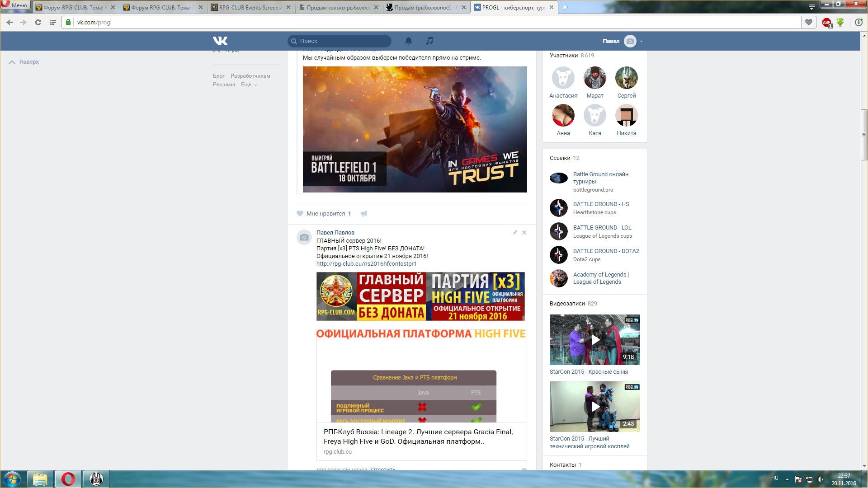Open the Battlefield 1 giveaway image
The image size is (868, 488).
click(415, 129)
